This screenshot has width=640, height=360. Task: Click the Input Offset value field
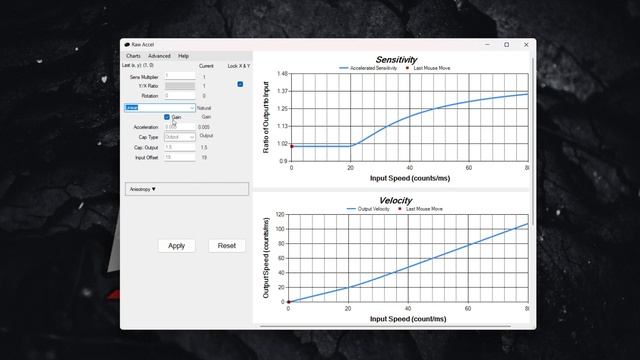[x=180, y=157]
